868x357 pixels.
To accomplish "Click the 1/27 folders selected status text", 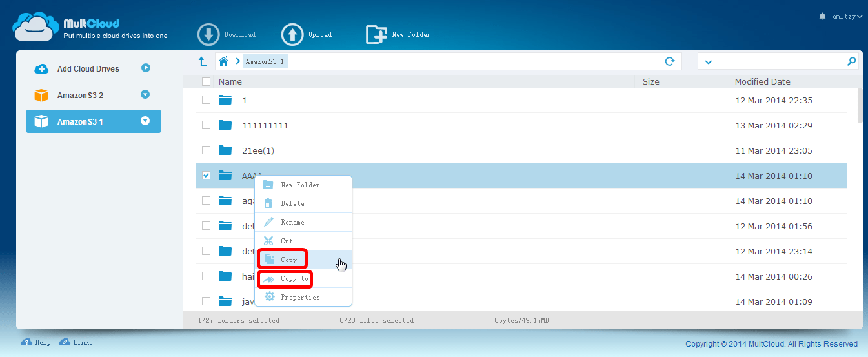I will coord(239,320).
